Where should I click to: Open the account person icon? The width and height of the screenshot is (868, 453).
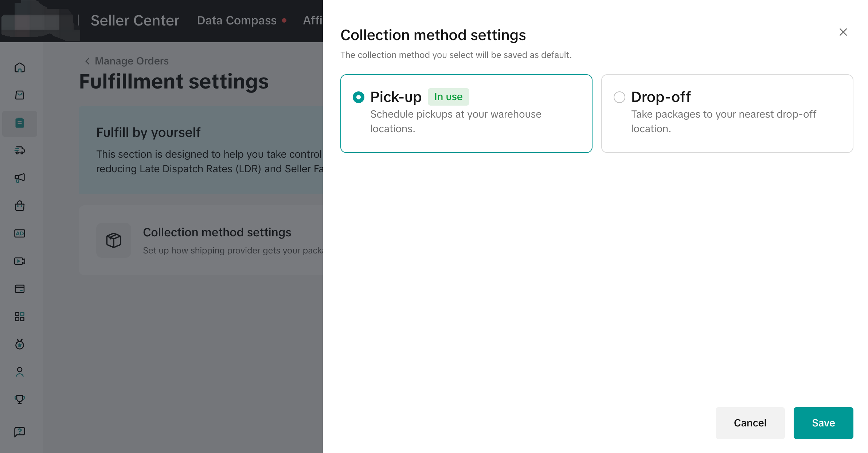(20, 372)
